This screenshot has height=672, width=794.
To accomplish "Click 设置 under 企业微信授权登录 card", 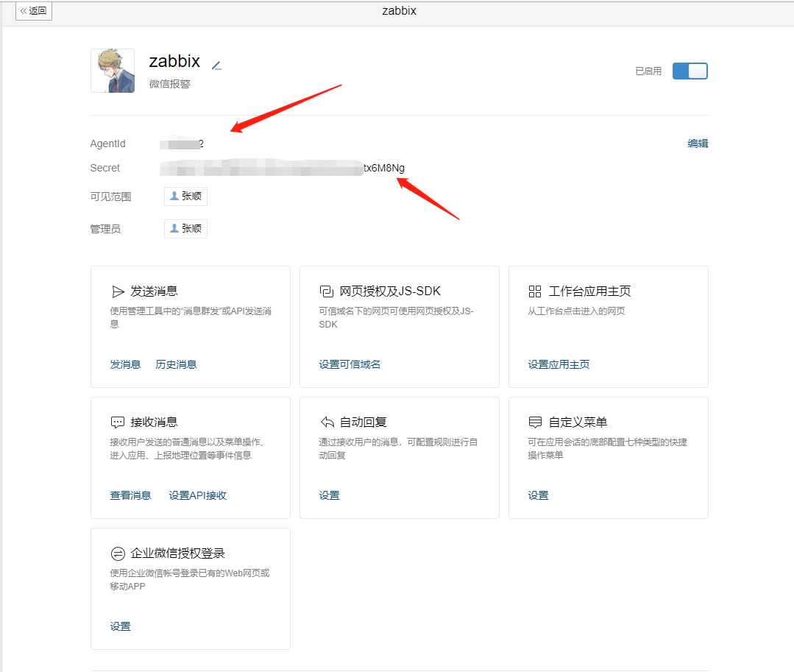I will pos(120,626).
